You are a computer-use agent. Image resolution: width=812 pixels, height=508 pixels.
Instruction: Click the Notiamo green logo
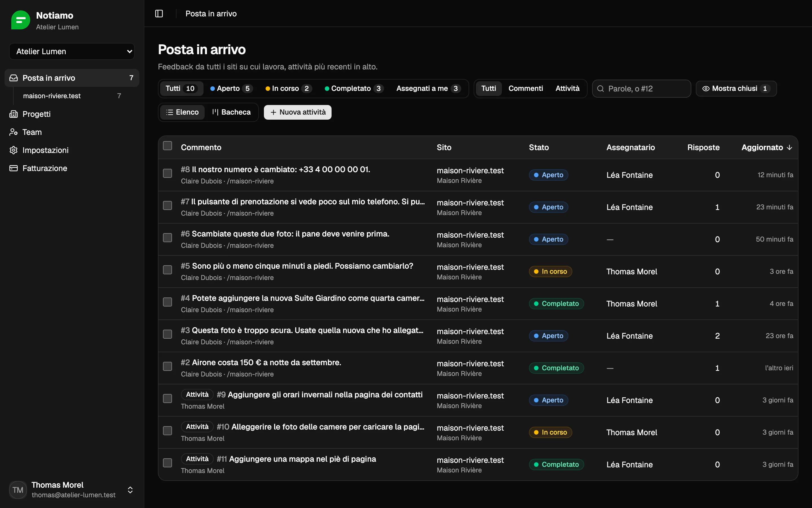click(x=21, y=20)
